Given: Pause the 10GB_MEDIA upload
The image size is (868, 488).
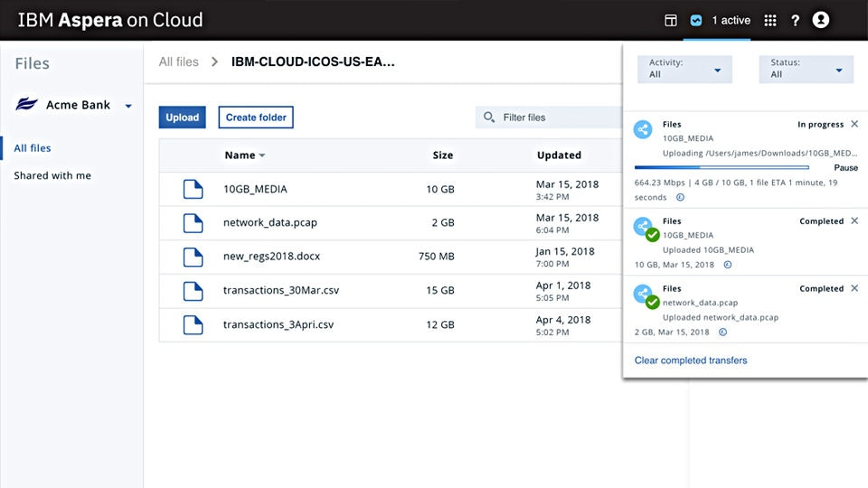Looking at the screenshot, I should [845, 168].
